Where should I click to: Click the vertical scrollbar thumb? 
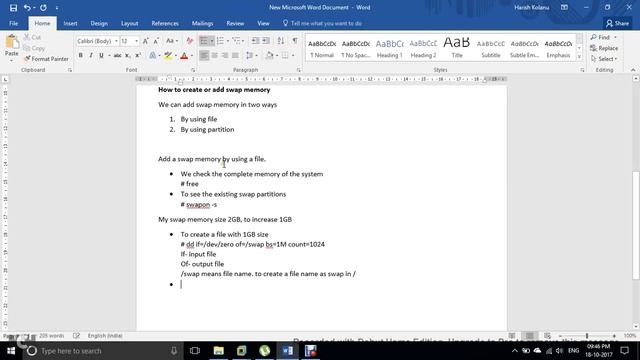(636, 225)
